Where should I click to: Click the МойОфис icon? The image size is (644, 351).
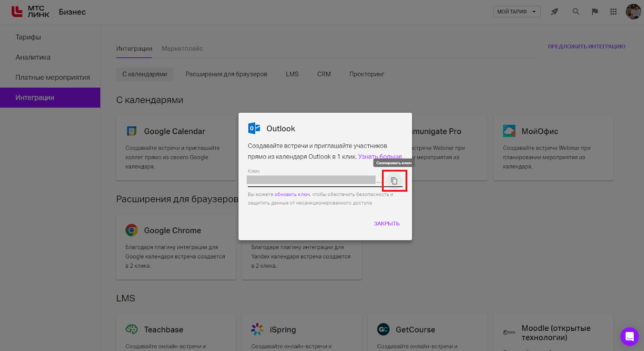coord(509,131)
